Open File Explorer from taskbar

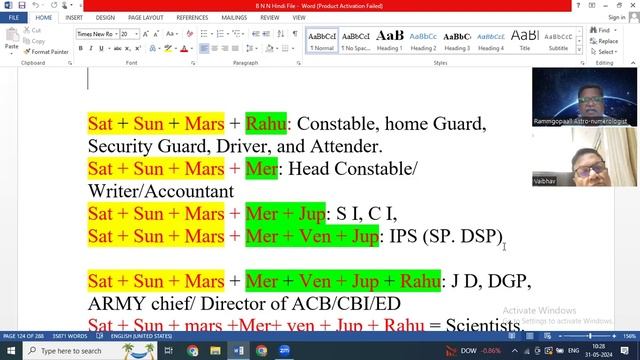[215, 351]
